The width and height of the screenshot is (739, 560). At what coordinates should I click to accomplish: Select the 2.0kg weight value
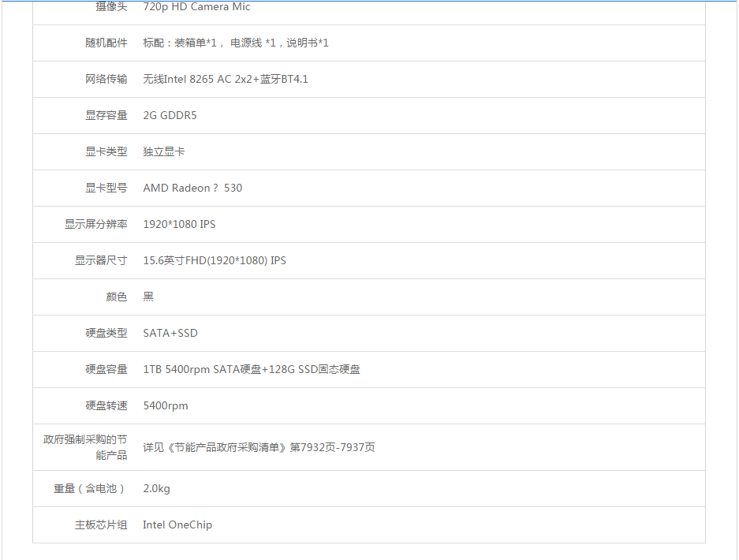pos(156,488)
